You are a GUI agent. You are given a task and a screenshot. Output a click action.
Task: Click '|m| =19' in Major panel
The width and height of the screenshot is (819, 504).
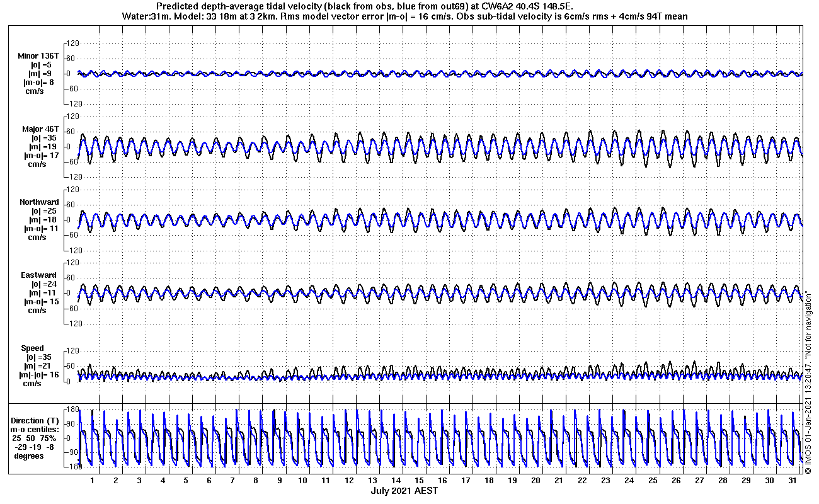(44, 147)
